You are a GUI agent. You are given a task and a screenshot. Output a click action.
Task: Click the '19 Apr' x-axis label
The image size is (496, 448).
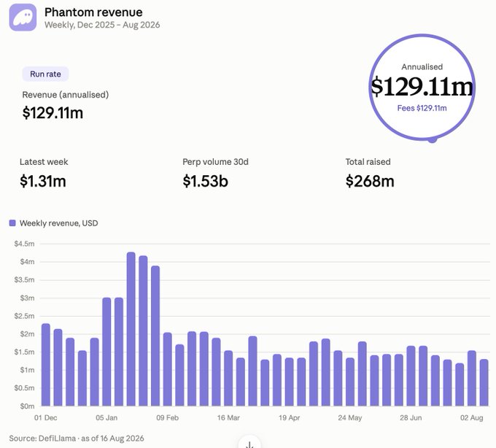point(290,417)
